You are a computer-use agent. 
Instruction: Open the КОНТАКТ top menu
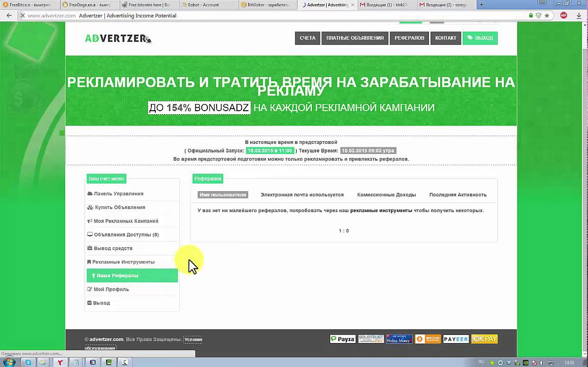[x=445, y=38]
